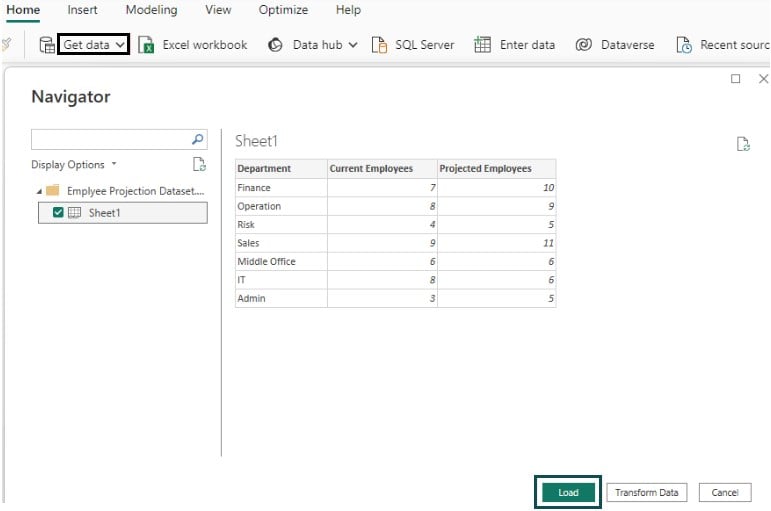
Task: Click the Dataverse label
Action: coord(627,45)
